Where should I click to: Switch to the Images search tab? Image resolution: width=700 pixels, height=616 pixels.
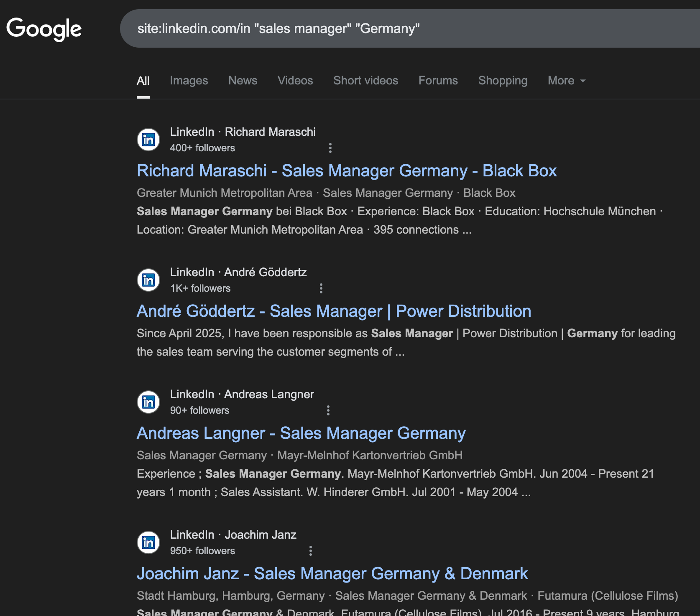[x=189, y=80]
